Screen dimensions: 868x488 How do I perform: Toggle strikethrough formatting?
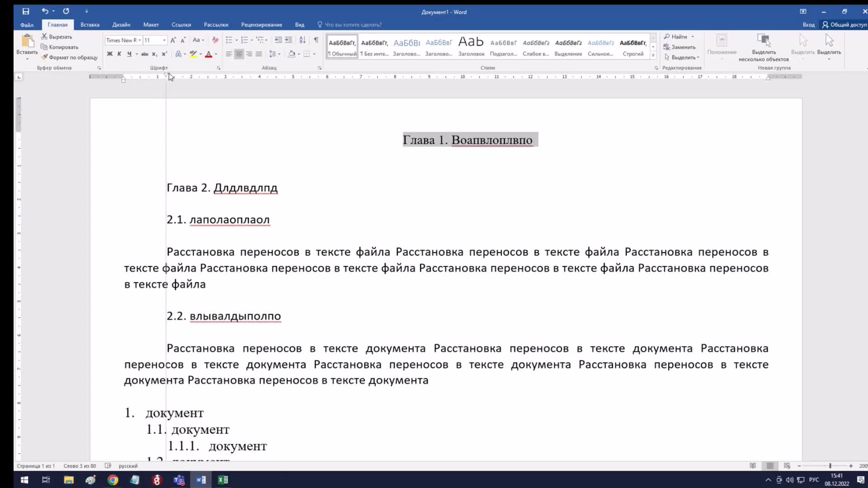pyautogui.click(x=145, y=54)
